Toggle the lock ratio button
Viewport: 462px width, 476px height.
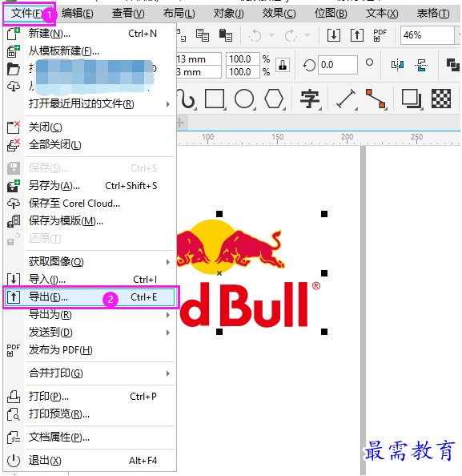283,65
